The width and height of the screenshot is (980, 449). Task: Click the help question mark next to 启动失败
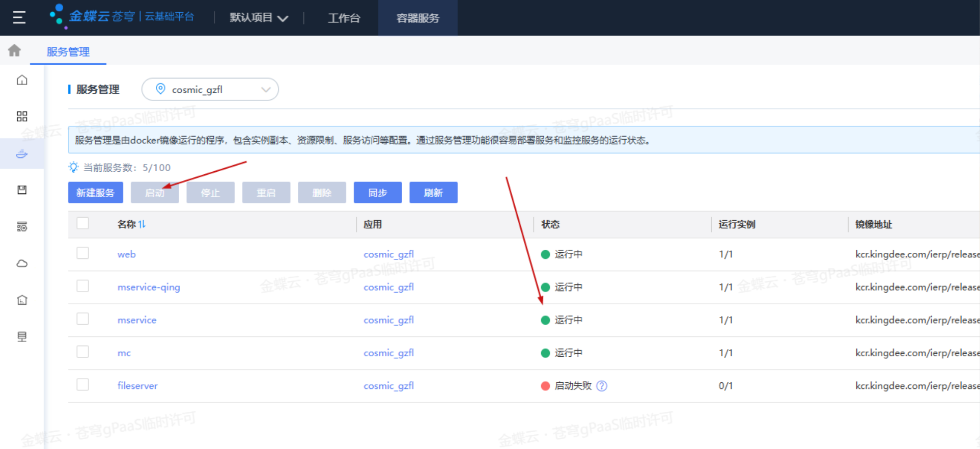tap(602, 386)
